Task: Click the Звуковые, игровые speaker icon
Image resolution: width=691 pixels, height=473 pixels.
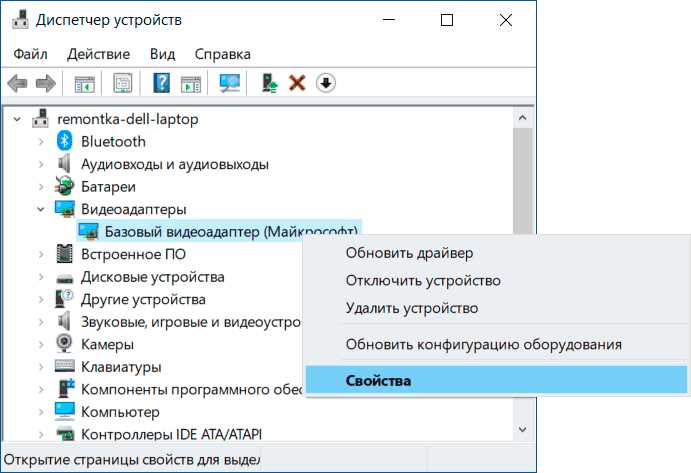Action: click(64, 321)
